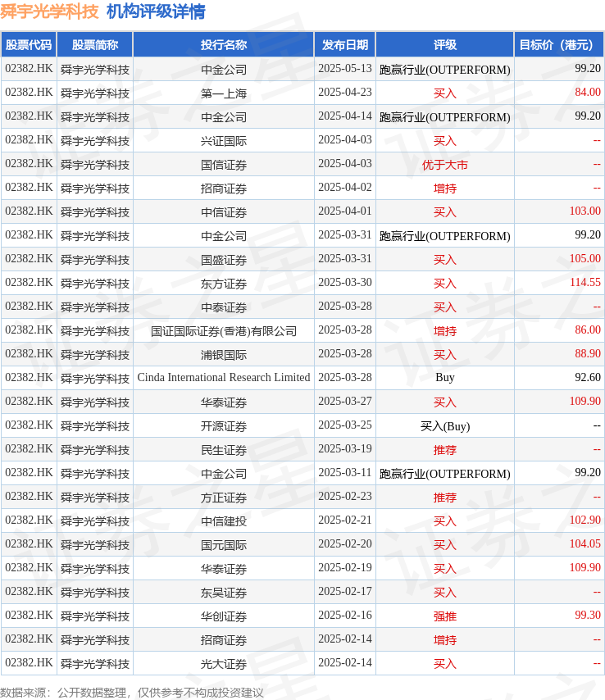Select the 华创证券 broker cell
The image size is (605, 700).
(x=224, y=616)
